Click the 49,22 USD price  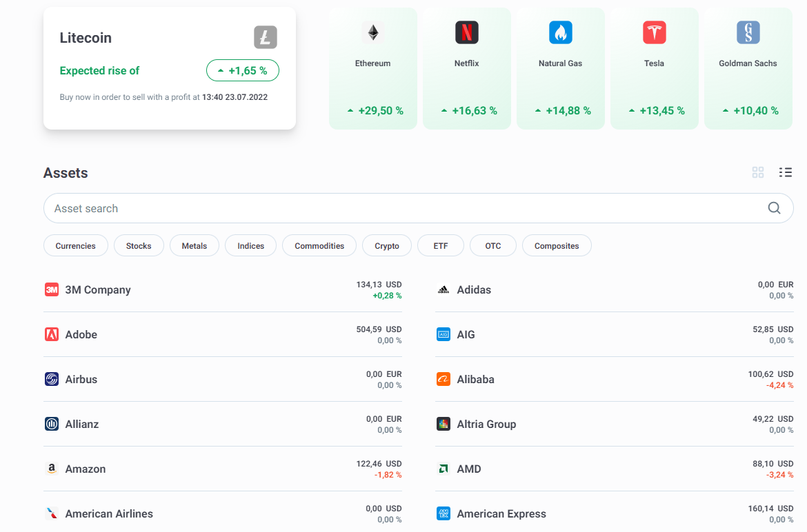[773, 419]
